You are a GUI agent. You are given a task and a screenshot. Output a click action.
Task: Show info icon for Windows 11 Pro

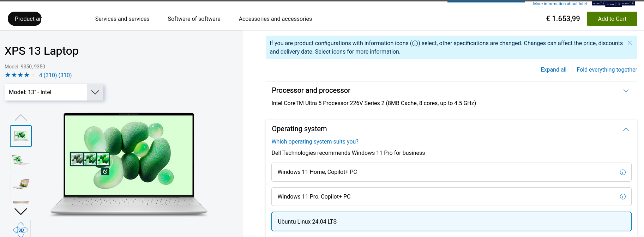pos(623,196)
